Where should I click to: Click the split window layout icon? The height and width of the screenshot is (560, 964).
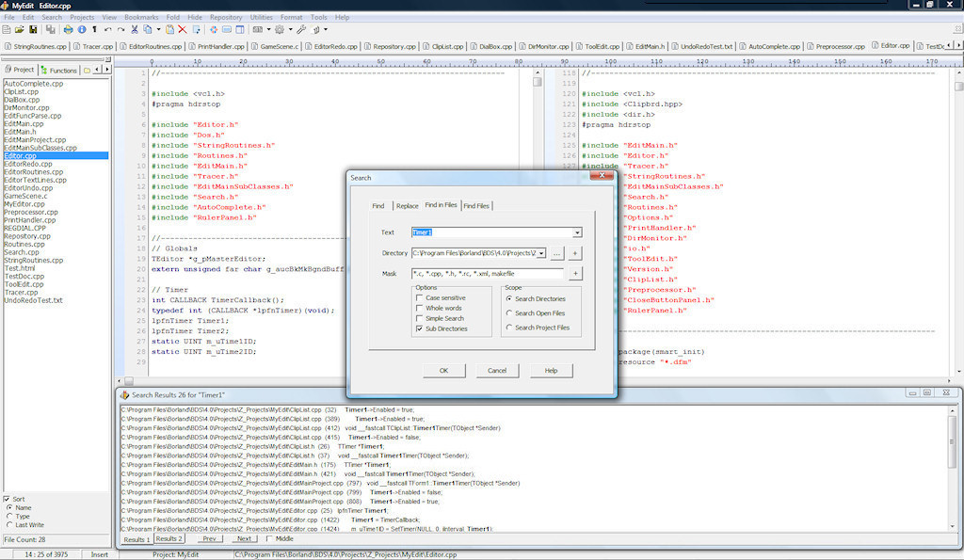[x=240, y=29]
